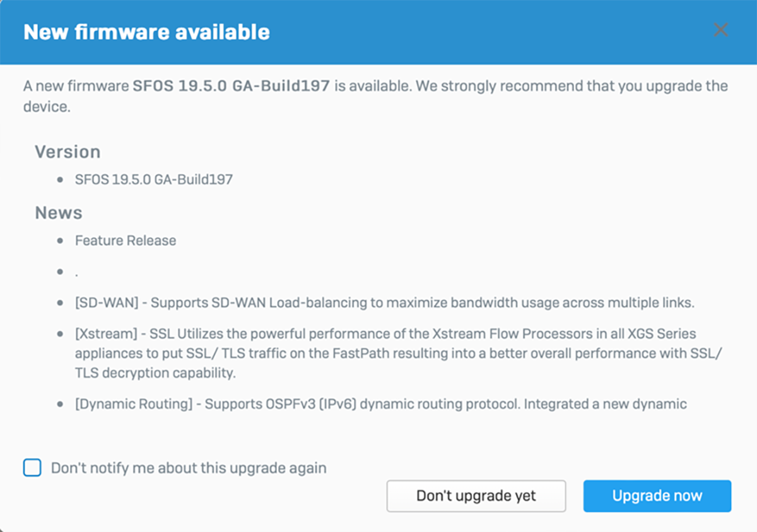Click the close X icon on the dialog
Screen dimensions: 757x532
(721, 30)
